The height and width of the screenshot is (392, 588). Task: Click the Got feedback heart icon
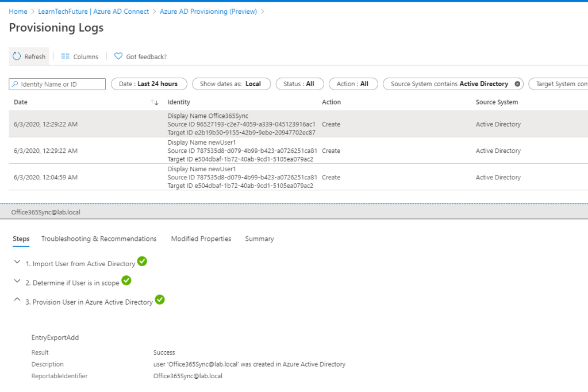coord(118,56)
